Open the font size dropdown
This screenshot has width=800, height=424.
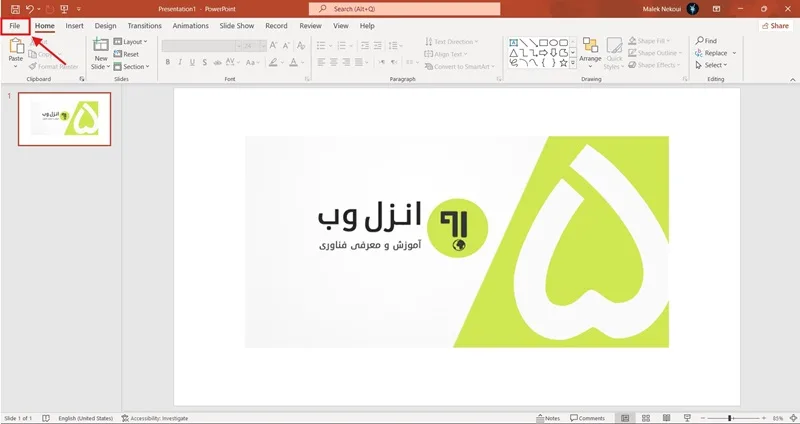[x=263, y=46]
